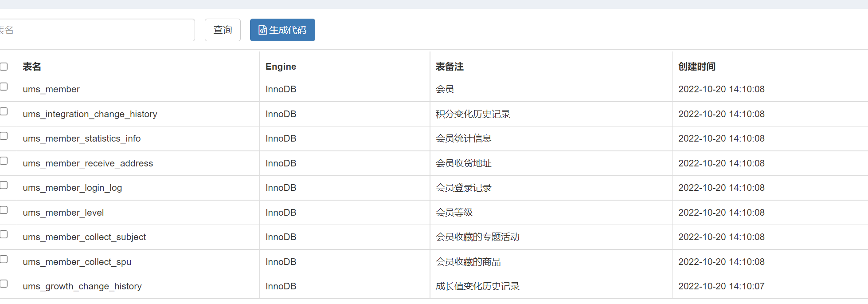Click the 查询 search button
This screenshot has height=304, width=868.
(x=223, y=30)
